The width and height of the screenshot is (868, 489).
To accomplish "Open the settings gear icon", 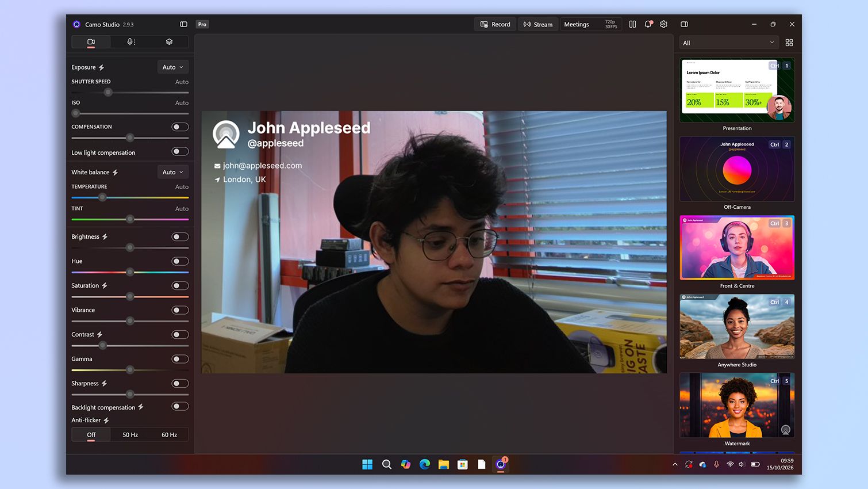I will pyautogui.click(x=664, y=24).
